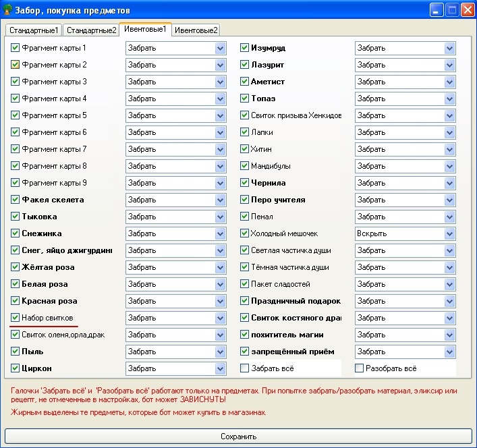Close the dialog window

468,11
